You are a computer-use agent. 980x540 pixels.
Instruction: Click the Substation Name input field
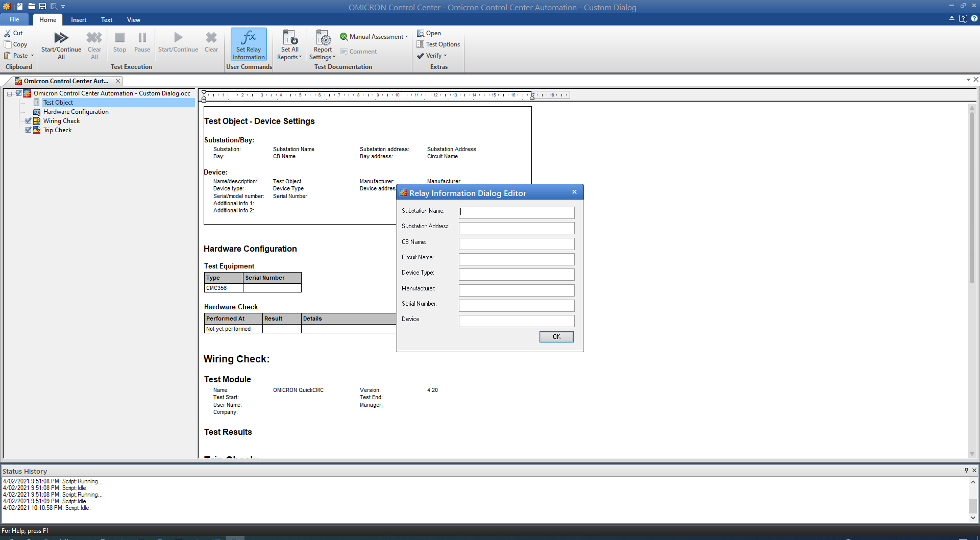(x=517, y=212)
